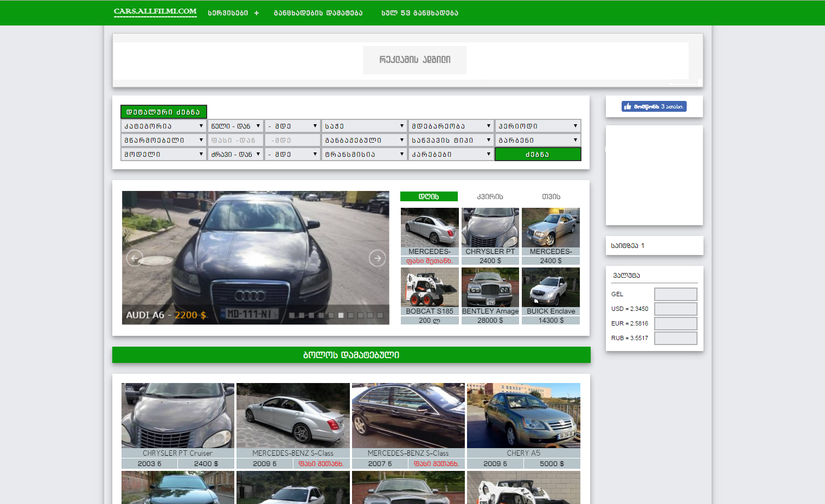
Task: Click the plus sign beside სერვისები
Action: point(257,13)
